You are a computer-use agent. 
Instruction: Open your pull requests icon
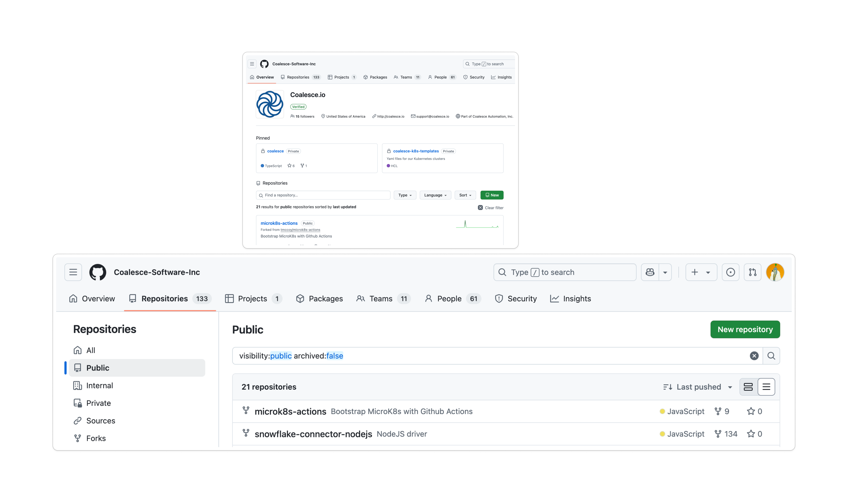pos(752,272)
